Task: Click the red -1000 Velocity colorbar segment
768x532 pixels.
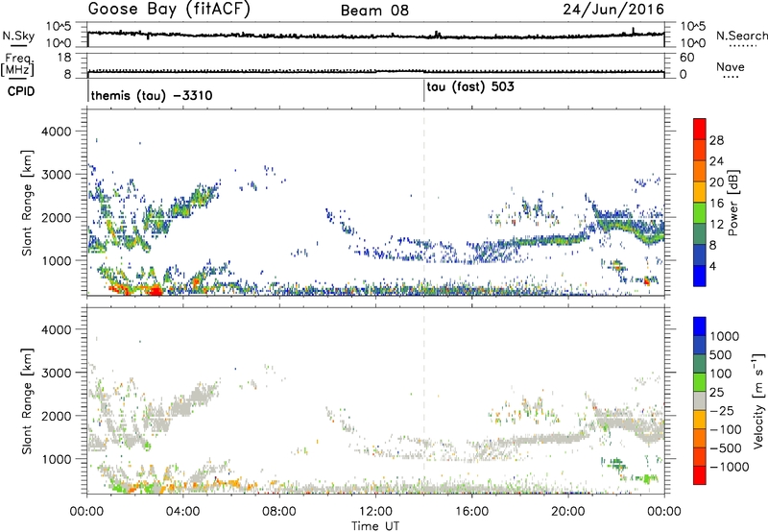Action: click(700, 475)
